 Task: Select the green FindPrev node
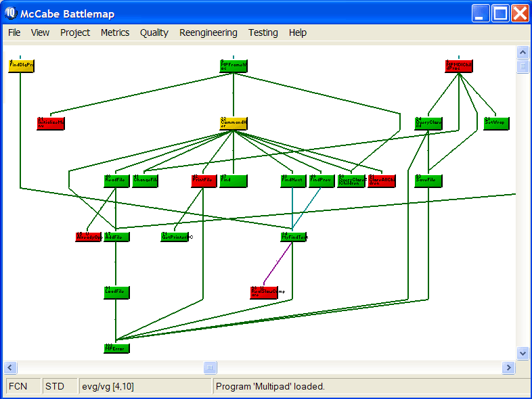pos(322,181)
